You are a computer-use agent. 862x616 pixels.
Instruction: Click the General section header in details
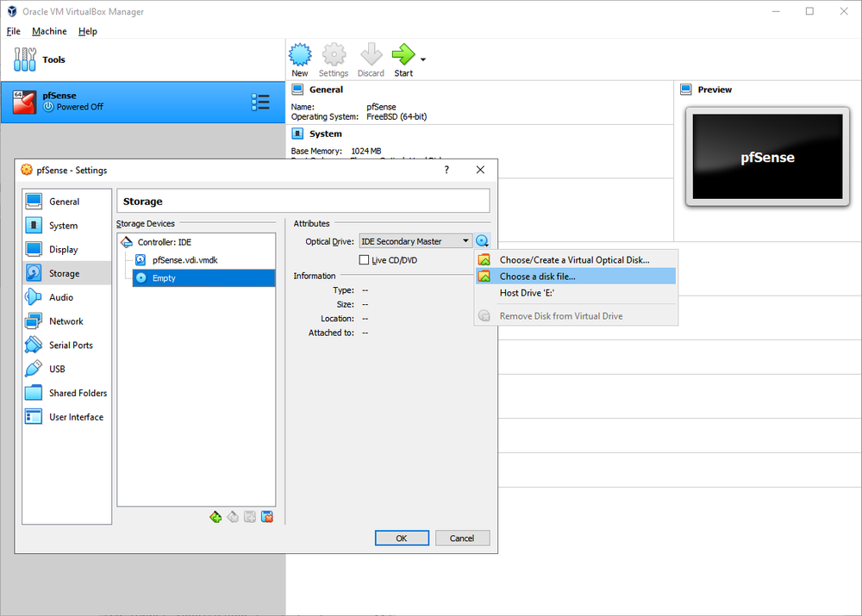click(x=326, y=90)
